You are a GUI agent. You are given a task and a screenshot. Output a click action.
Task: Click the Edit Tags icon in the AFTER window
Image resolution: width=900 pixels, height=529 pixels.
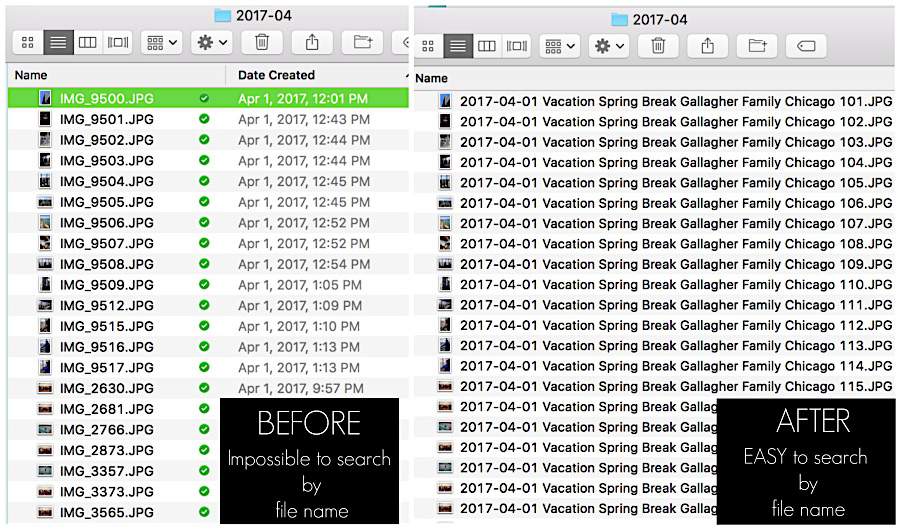tap(806, 46)
